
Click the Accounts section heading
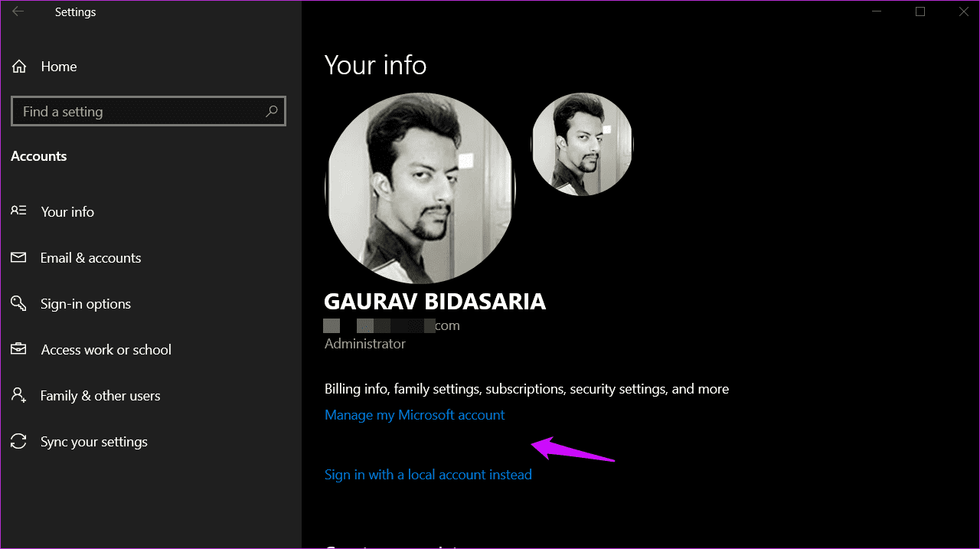point(39,155)
